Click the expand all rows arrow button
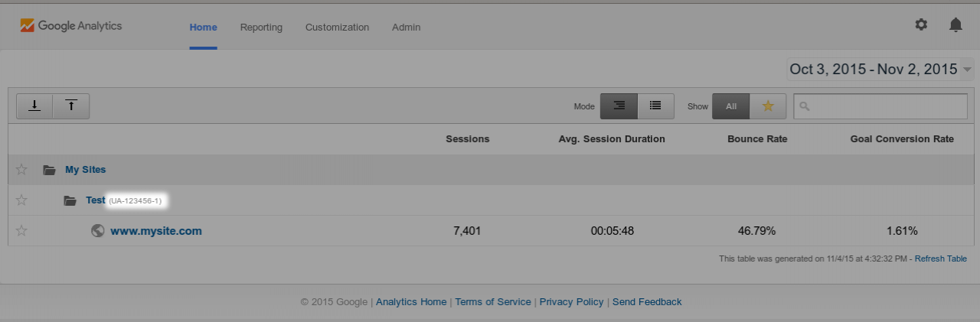This screenshot has height=322, width=980. (x=34, y=106)
